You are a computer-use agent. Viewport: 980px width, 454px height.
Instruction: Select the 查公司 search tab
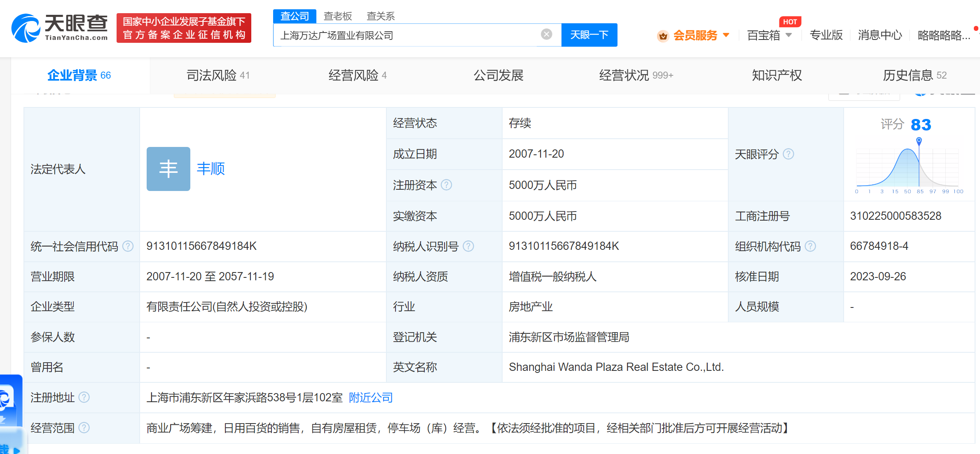pyautogui.click(x=295, y=16)
